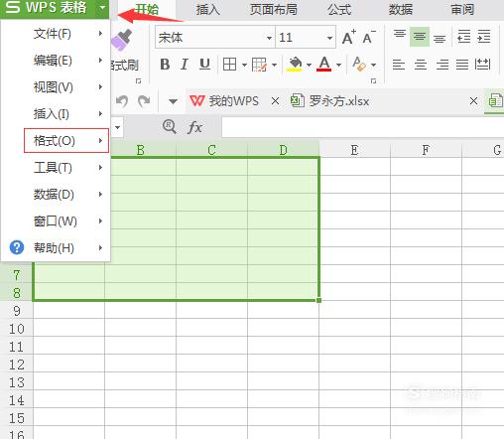The height and width of the screenshot is (439, 504).
Task: Switch to the 公式 ribbon tab
Action: pos(339,9)
